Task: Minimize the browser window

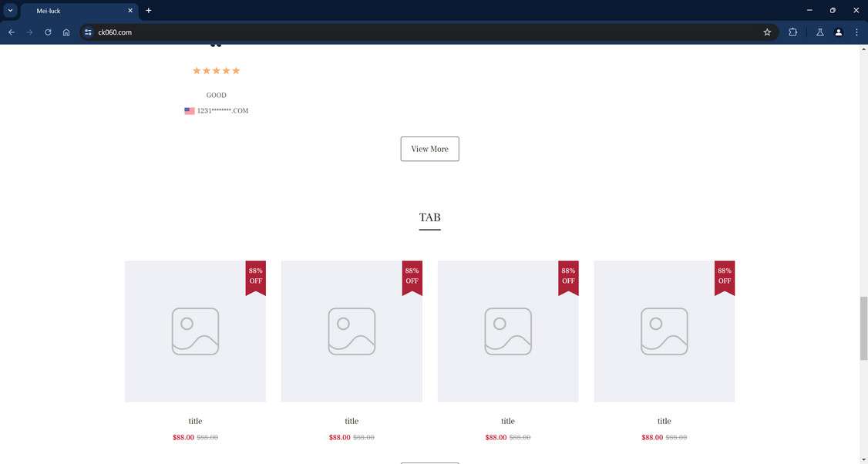Action: (x=809, y=10)
